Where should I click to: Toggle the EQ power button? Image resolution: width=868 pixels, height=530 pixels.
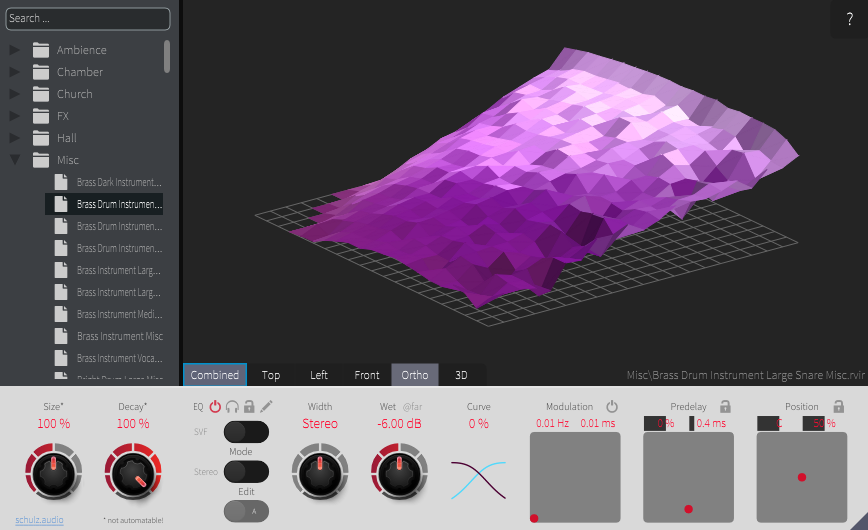215,407
